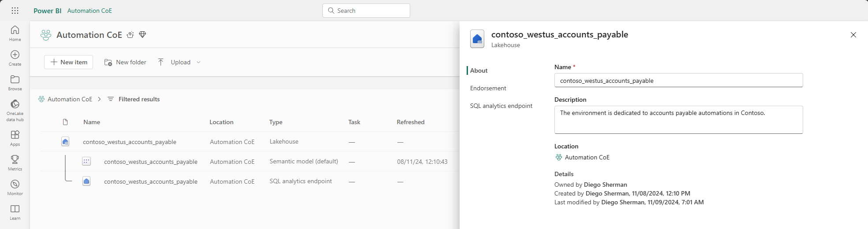
Task: Click the Description text area
Action: coord(678,120)
